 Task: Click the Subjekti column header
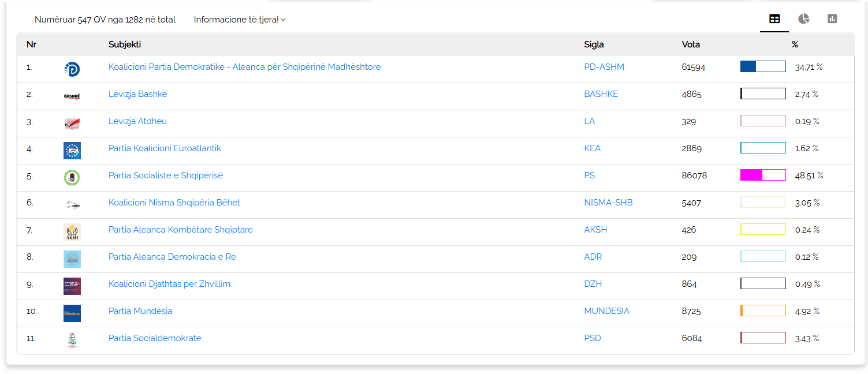pos(125,44)
